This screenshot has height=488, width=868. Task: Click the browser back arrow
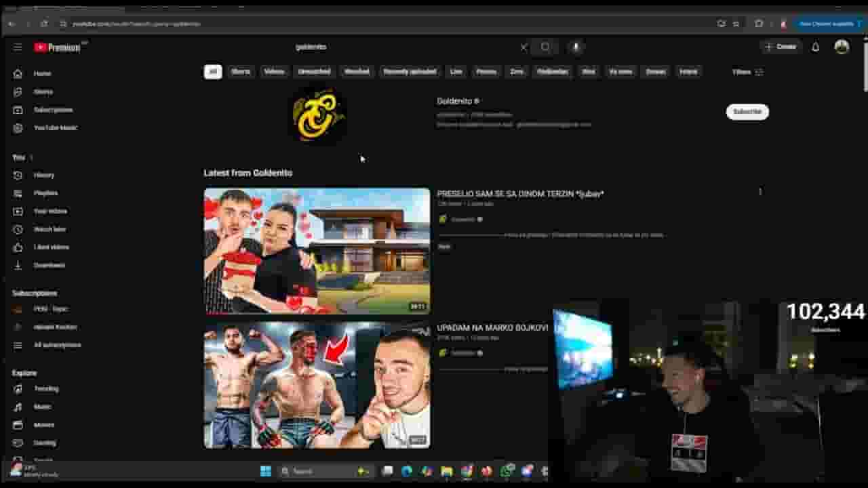12,24
